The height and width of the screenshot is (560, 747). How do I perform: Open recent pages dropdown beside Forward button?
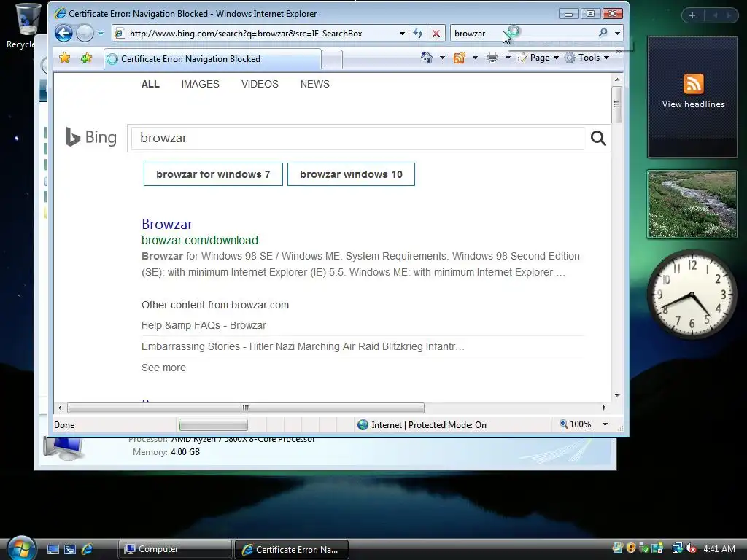pos(101,34)
